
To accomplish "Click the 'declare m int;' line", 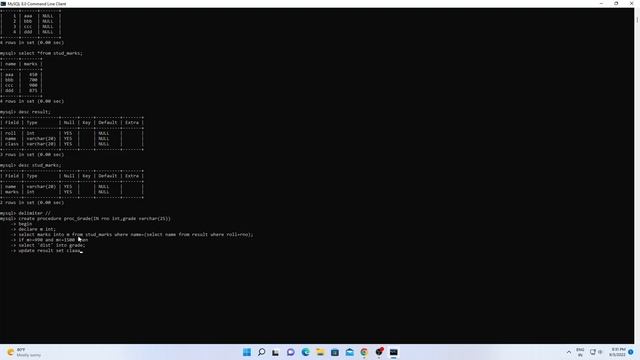I will (33, 229).
